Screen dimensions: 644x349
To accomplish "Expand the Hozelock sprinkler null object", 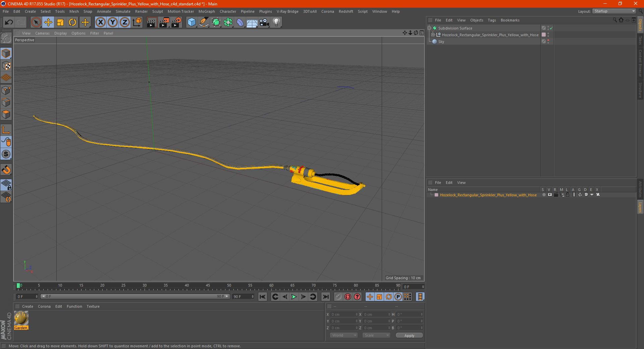I will coord(433,35).
